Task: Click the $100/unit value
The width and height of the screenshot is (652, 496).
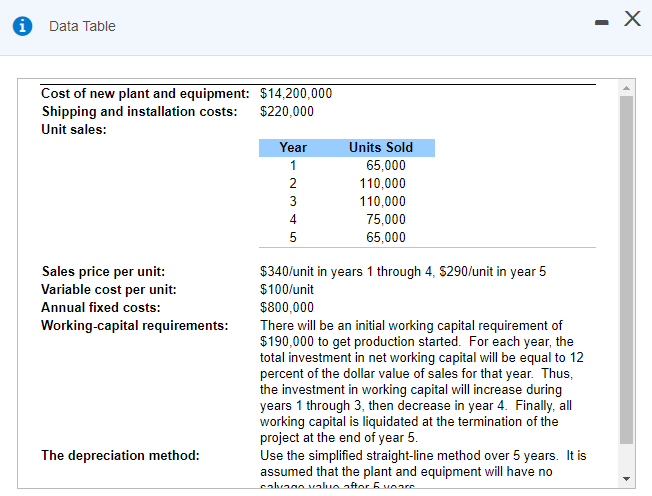Action: click(x=286, y=289)
